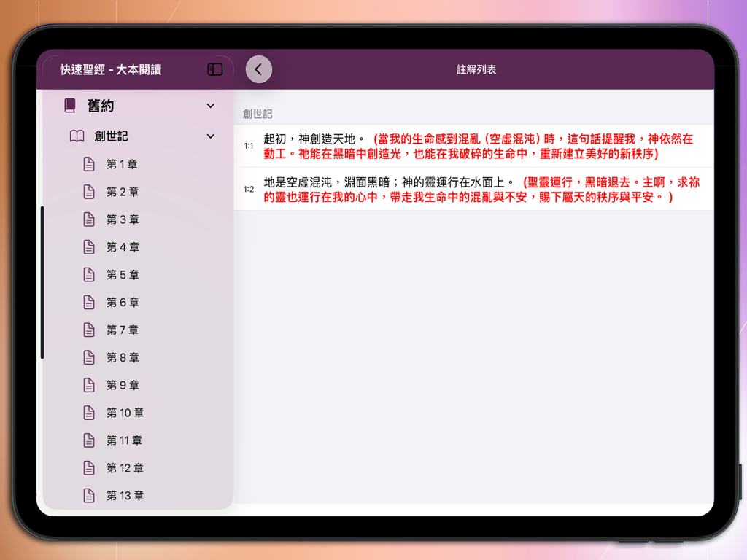Open 第 12 章 in the sidebar

(x=125, y=468)
